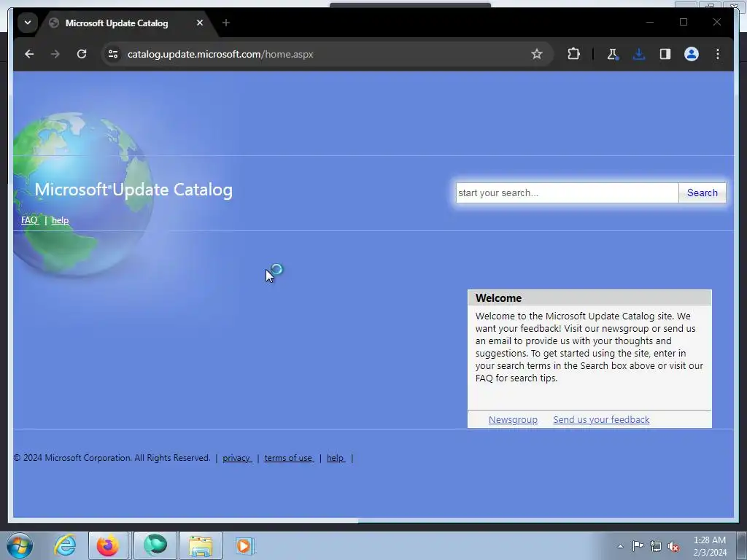Minimize the Chrome window
Image resolution: width=747 pixels, height=560 pixels.
[650, 22]
